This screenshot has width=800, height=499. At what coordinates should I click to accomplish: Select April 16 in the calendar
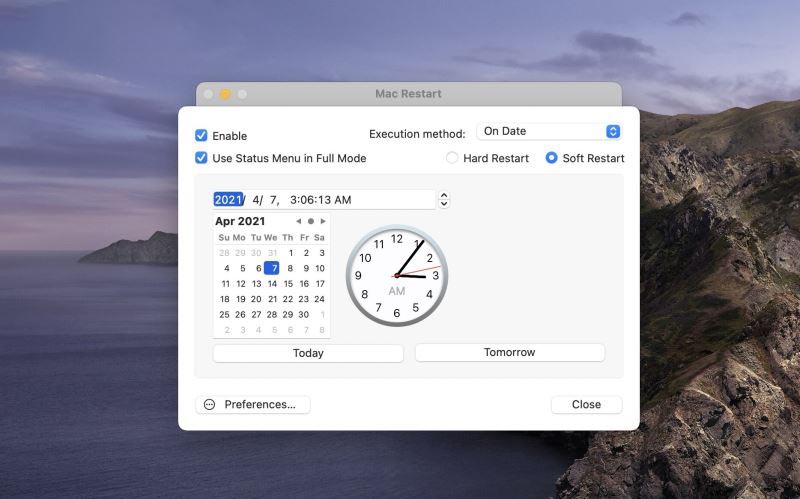pos(304,284)
